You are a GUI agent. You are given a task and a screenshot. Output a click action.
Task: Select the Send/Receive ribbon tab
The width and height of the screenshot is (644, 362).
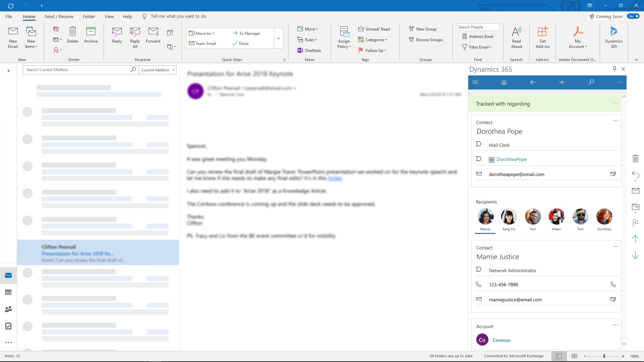click(x=58, y=16)
